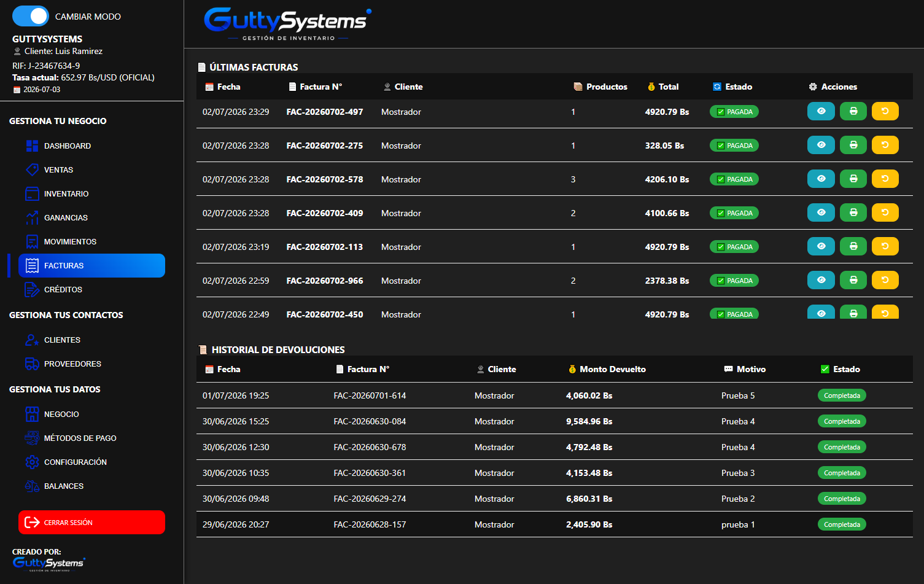This screenshot has width=924, height=584.
Task: Print invoice FAC-20260702-497
Action: pyautogui.click(x=853, y=111)
